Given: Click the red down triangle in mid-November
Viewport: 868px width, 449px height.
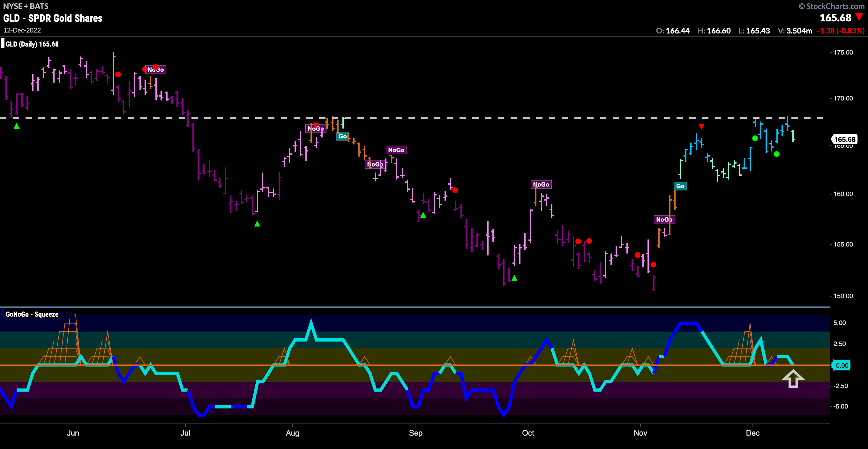Looking at the screenshot, I should (701, 127).
